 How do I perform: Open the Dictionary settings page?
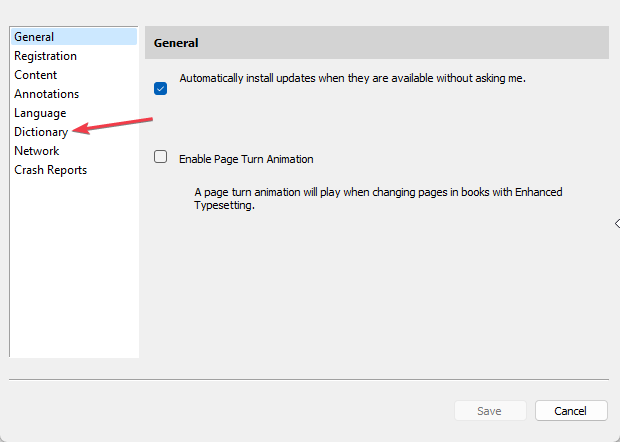pyautogui.click(x=41, y=132)
